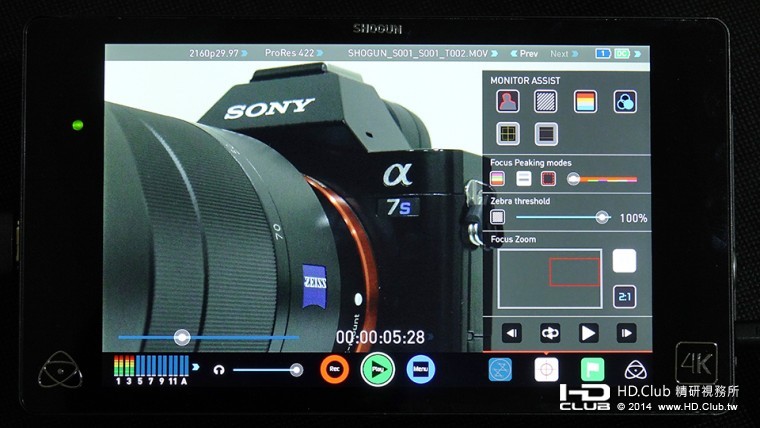Tap the Atomos logo icon in toolbar

pyautogui.click(x=635, y=370)
